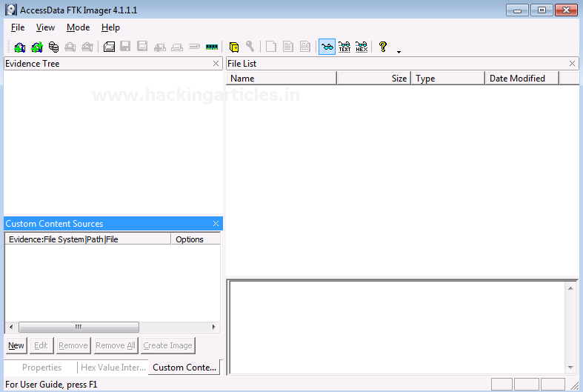Minimize the FTK Imager window
The width and height of the screenshot is (583, 392).
tap(517, 10)
